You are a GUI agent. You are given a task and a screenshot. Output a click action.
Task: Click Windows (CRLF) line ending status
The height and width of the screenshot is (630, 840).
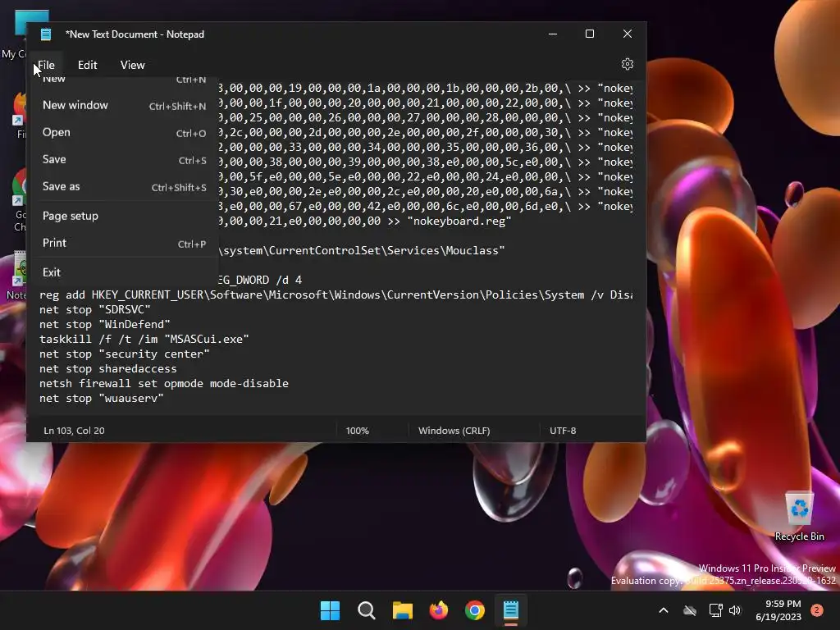(x=454, y=431)
